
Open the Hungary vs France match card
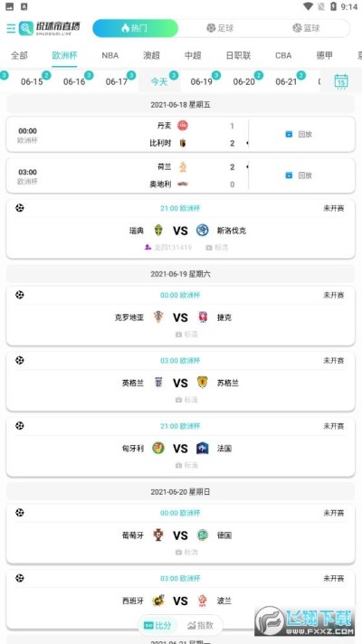click(180, 447)
